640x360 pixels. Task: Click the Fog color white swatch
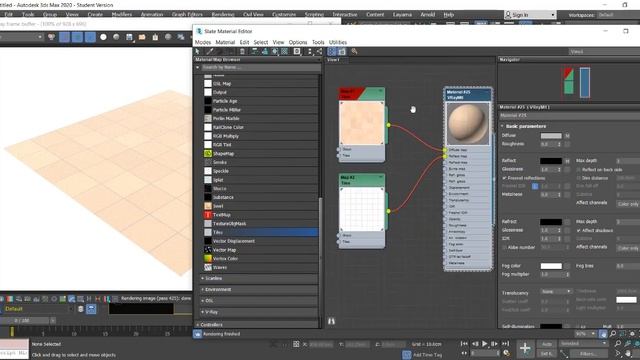pyautogui.click(x=551, y=266)
